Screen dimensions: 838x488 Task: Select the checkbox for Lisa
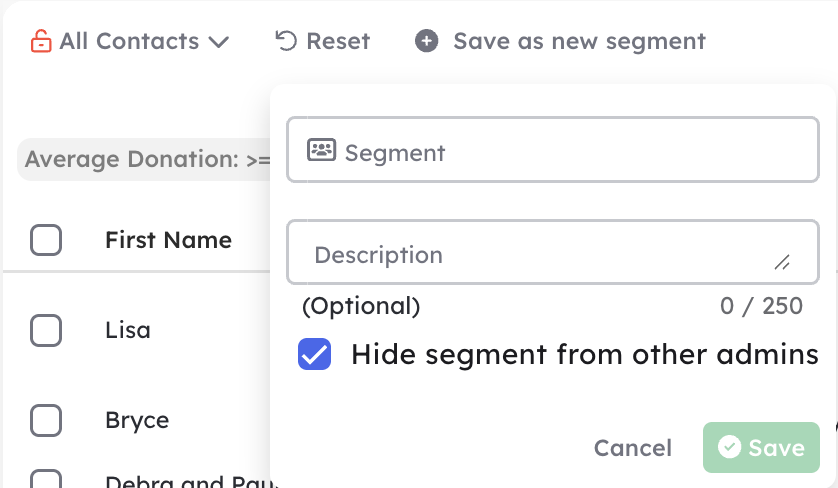(46, 330)
